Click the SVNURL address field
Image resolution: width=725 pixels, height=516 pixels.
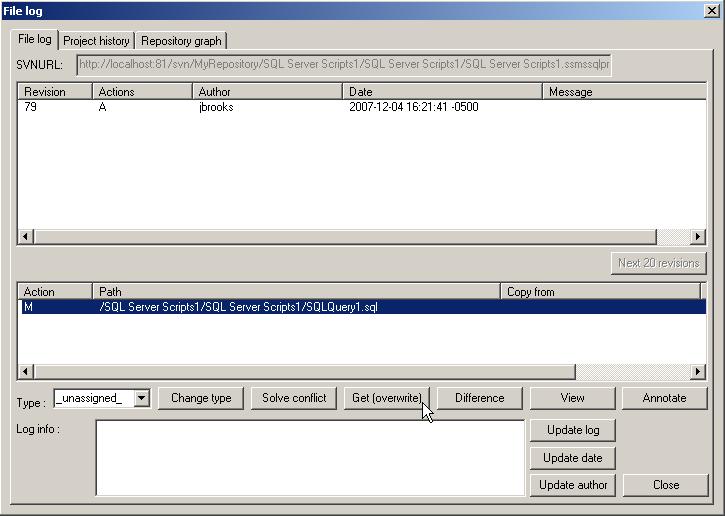click(x=343, y=65)
